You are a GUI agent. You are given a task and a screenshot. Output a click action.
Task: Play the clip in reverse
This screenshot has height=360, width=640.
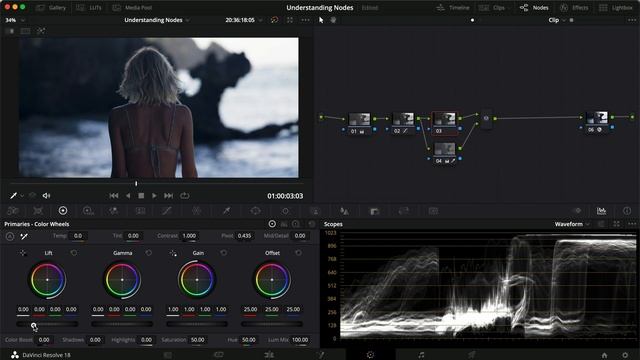(x=128, y=196)
